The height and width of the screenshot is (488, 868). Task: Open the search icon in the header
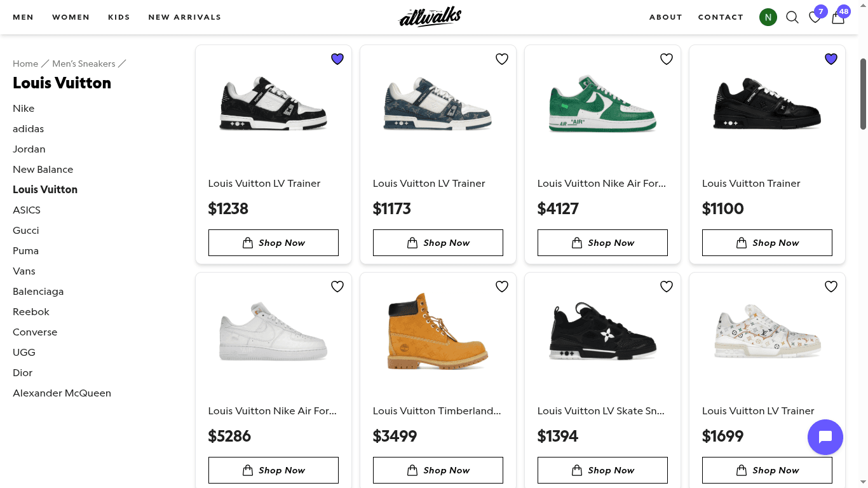coord(792,17)
